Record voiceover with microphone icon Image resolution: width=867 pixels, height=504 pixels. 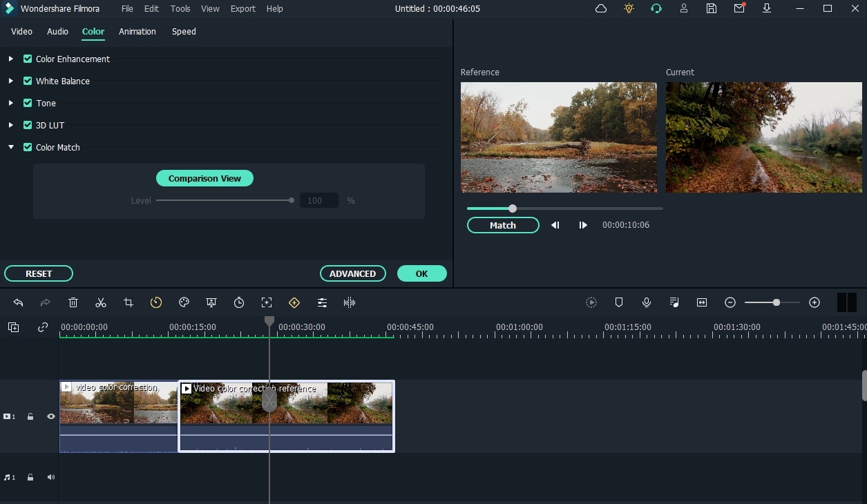point(647,302)
